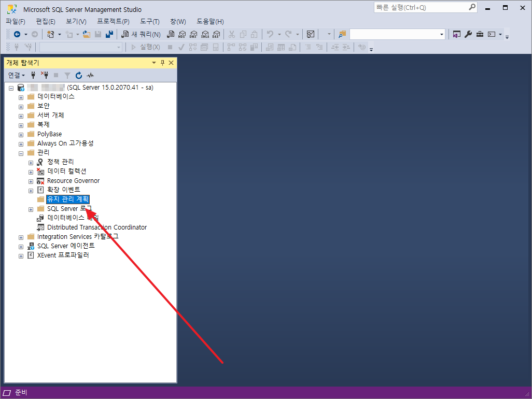Image resolution: width=532 pixels, height=399 pixels.
Task: Click the Save All icon
Action: (109, 34)
